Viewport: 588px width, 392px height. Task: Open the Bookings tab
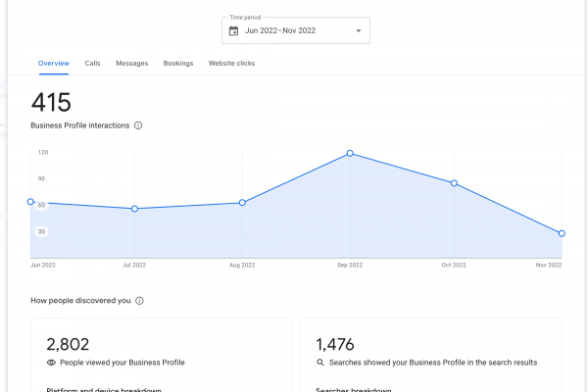[178, 64]
